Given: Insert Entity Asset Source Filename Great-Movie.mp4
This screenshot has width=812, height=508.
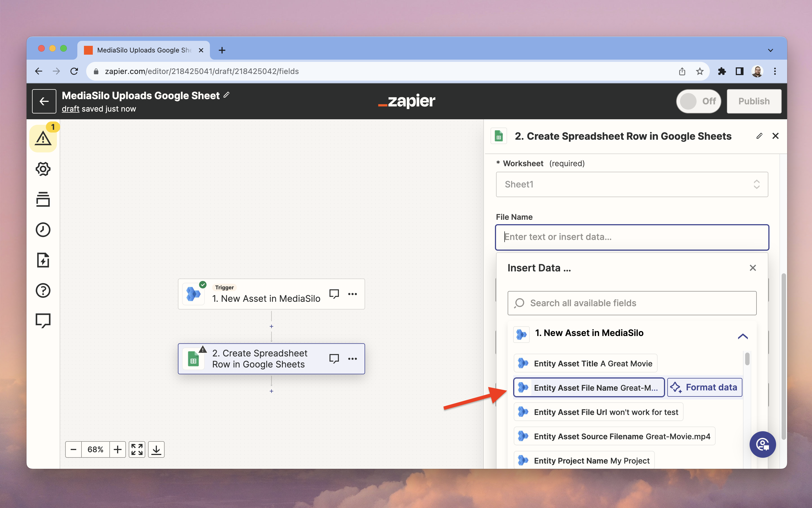Looking at the screenshot, I should point(614,436).
